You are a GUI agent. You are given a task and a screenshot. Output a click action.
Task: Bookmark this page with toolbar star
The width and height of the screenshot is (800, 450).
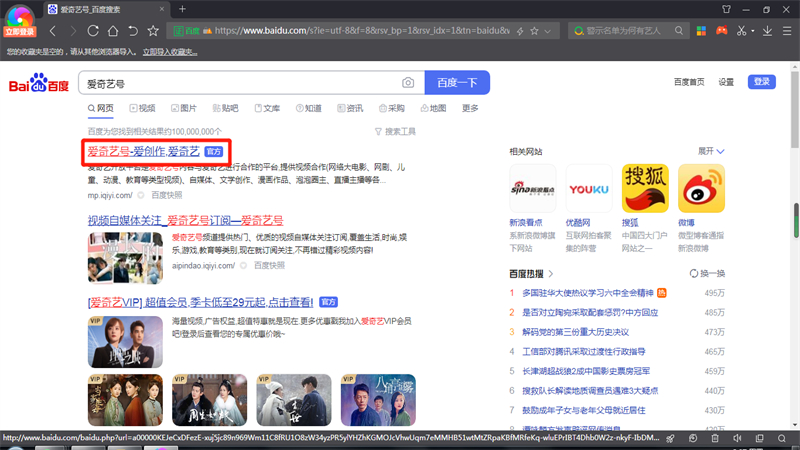153,31
